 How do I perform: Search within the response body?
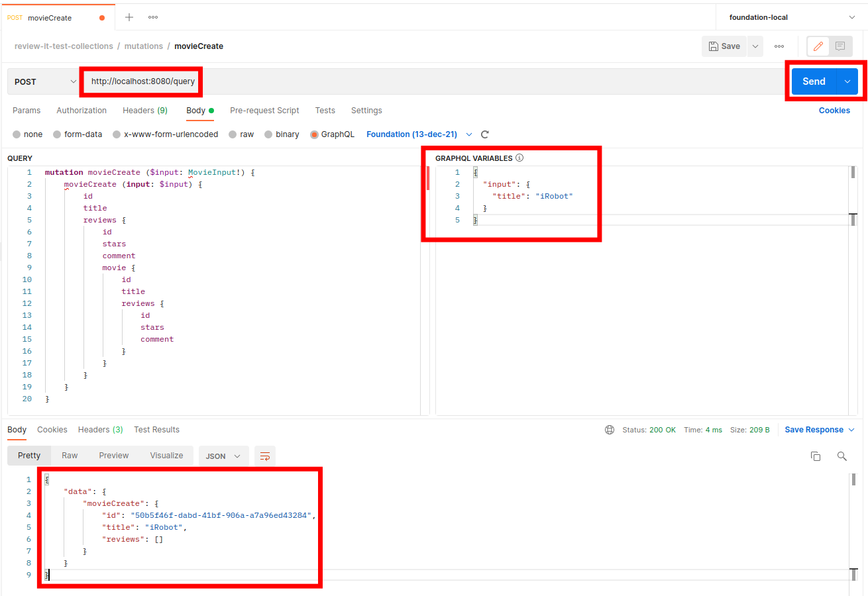point(841,456)
